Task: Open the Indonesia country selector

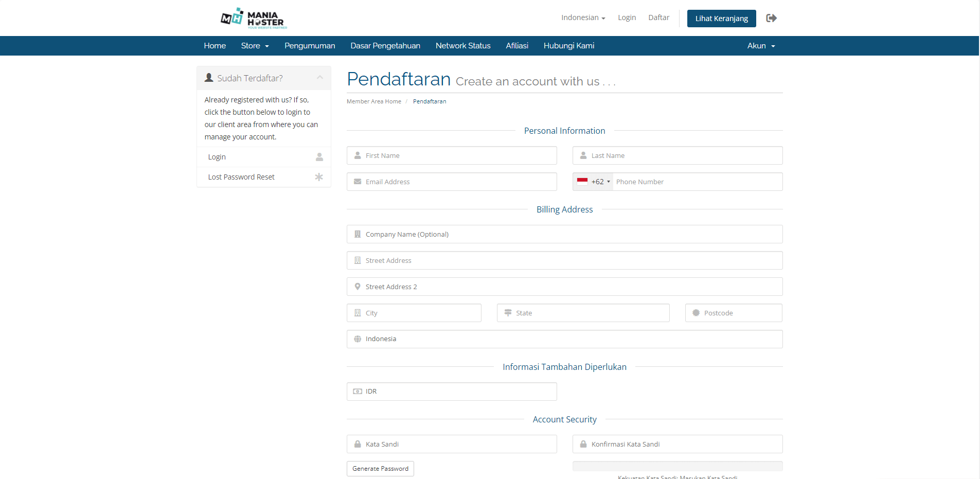Action: click(564, 339)
